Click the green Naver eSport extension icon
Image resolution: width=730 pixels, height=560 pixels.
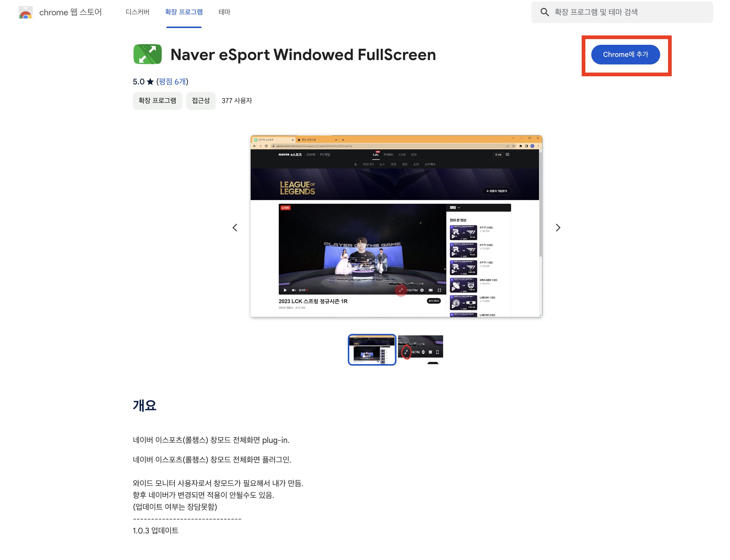click(x=148, y=54)
